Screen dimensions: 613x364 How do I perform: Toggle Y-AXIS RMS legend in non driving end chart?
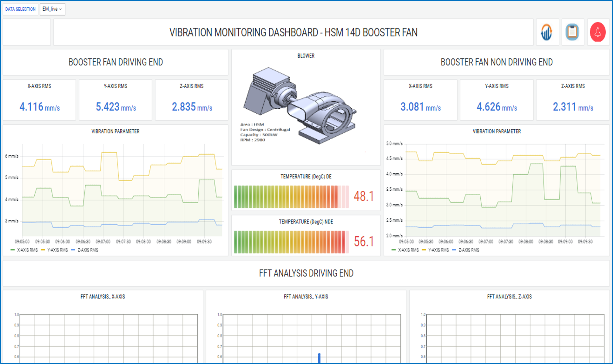pos(438,250)
